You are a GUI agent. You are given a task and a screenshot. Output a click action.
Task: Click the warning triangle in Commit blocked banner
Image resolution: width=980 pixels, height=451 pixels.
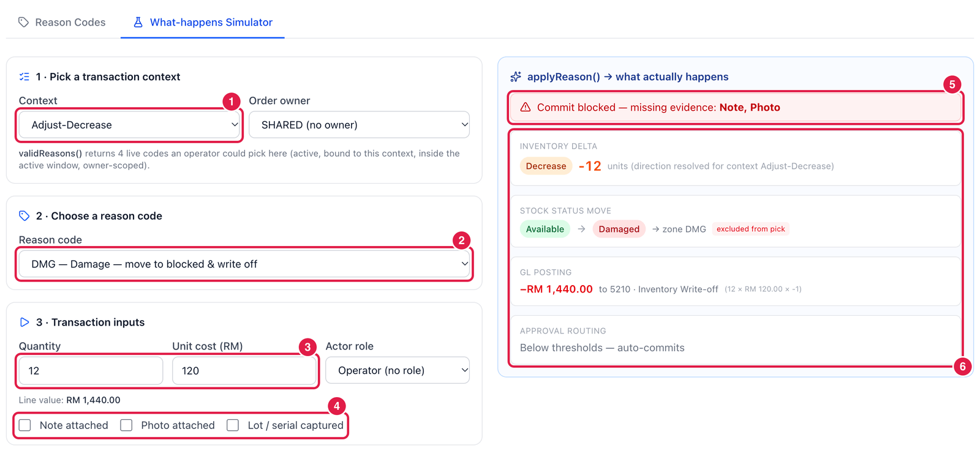[x=526, y=107]
